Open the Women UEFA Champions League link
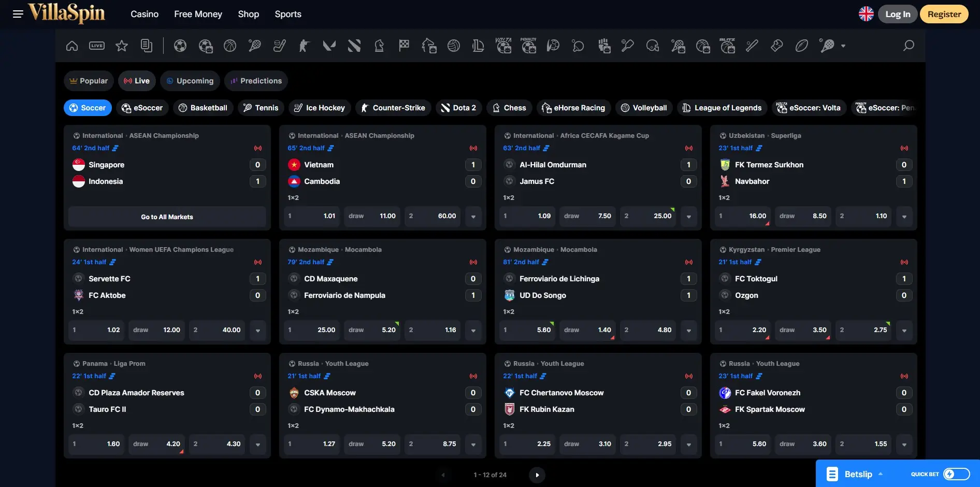Viewport: 980px width, 487px height. (x=181, y=250)
